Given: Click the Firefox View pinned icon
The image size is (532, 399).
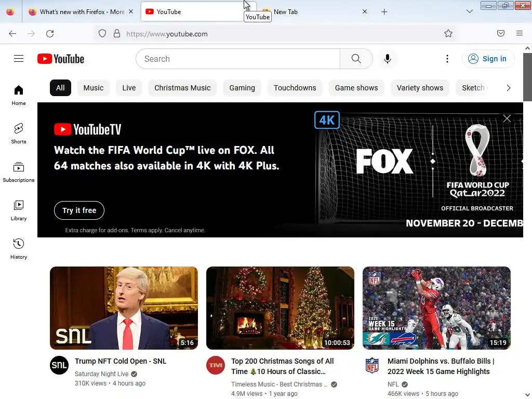Looking at the screenshot, I should click(x=10, y=11).
